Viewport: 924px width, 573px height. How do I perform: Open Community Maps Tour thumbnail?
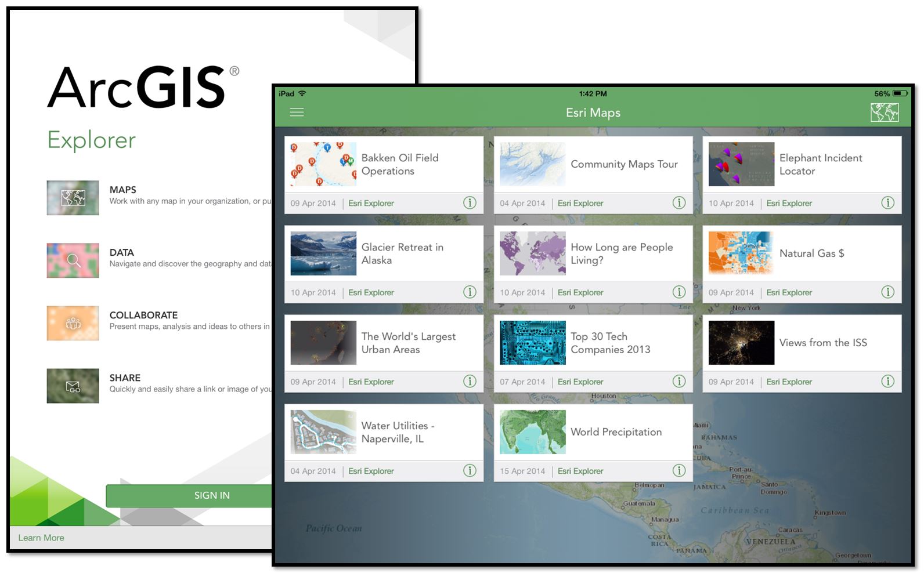[x=533, y=164]
